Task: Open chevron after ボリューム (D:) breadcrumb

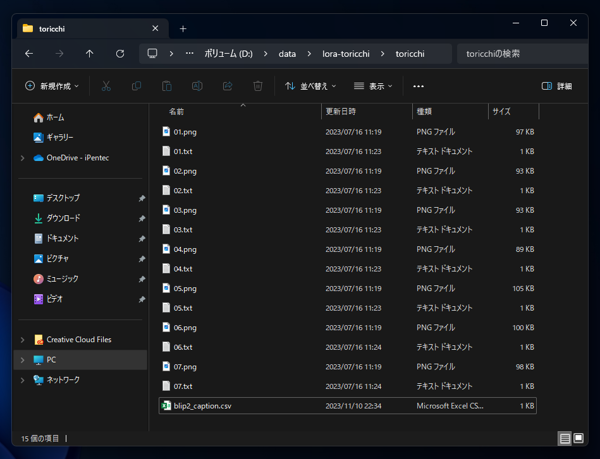Action: [265, 54]
